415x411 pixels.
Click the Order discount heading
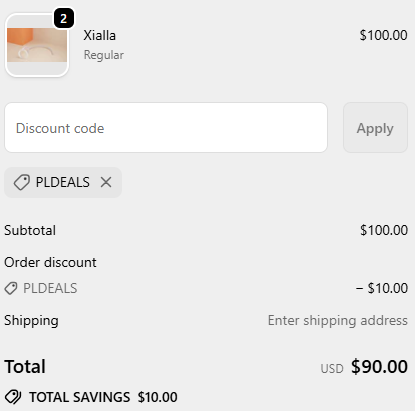pyautogui.click(x=50, y=262)
